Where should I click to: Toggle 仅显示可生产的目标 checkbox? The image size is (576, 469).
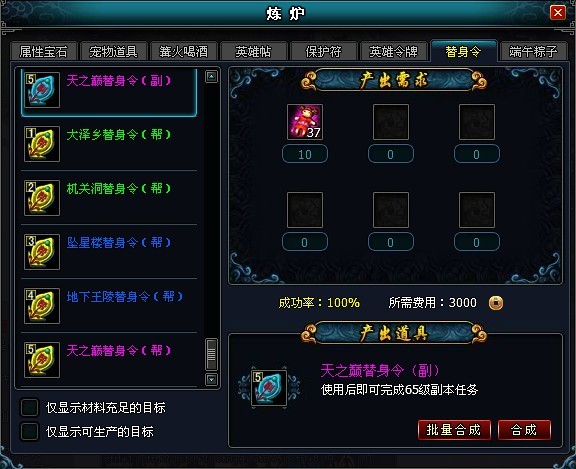tap(29, 432)
